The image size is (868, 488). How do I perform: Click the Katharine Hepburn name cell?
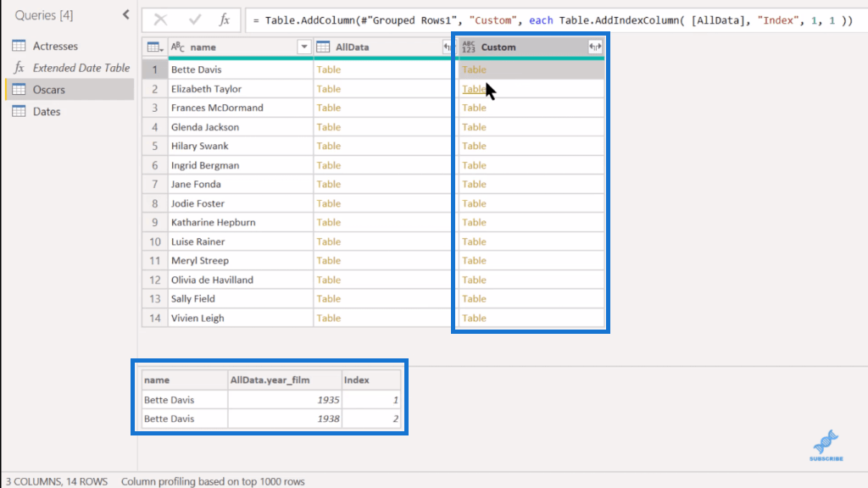tap(241, 223)
